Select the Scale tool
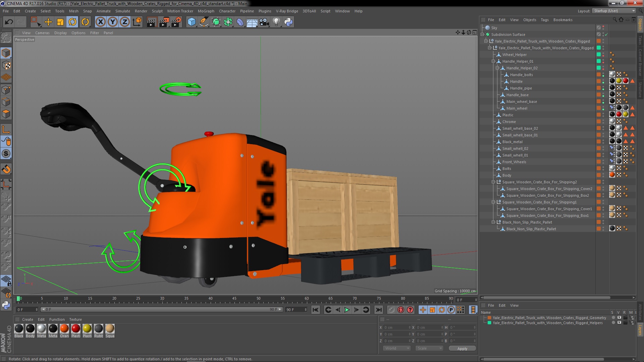644x362 pixels. click(60, 22)
